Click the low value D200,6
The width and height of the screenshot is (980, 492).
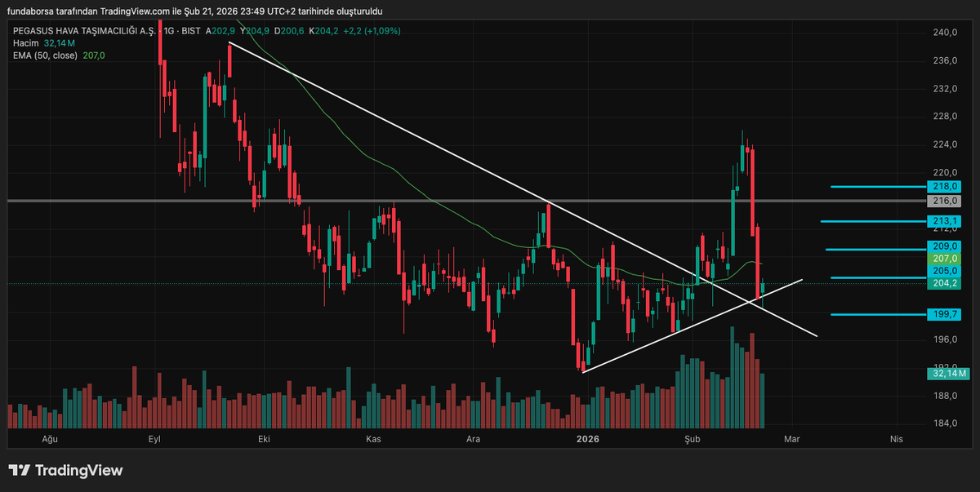pos(290,31)
